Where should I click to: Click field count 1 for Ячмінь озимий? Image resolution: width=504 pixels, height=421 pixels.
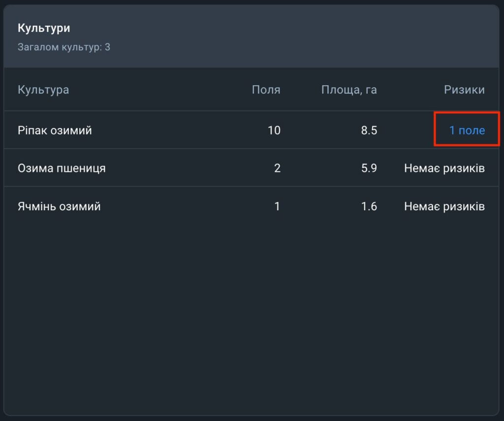[277, 206]
